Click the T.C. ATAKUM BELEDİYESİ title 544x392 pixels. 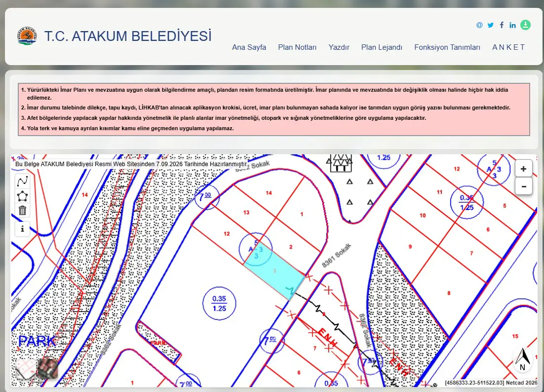tap(128, 36)
